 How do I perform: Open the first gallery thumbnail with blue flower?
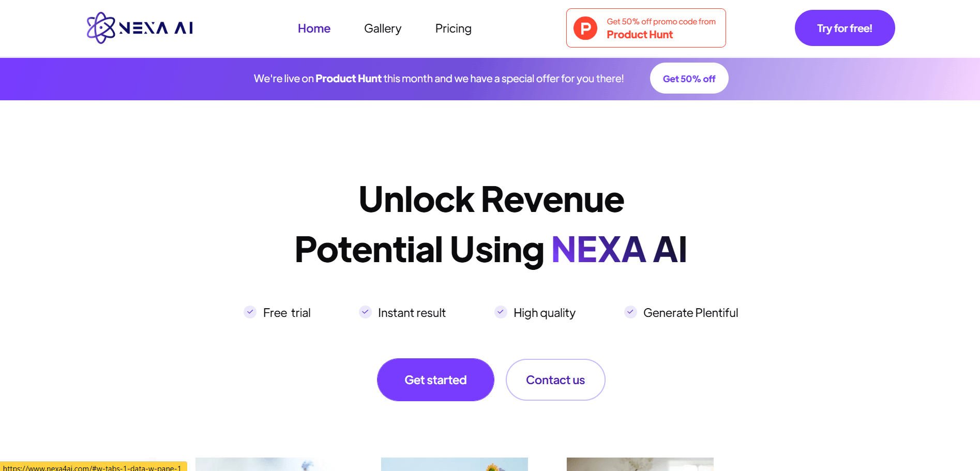pos(261,464)
